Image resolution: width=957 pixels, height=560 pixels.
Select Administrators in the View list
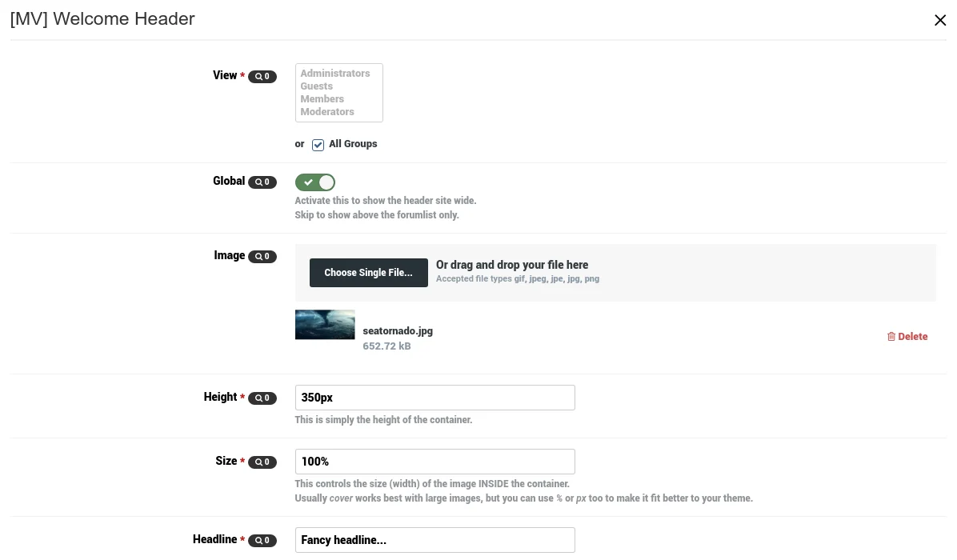[x=335, y=74]
